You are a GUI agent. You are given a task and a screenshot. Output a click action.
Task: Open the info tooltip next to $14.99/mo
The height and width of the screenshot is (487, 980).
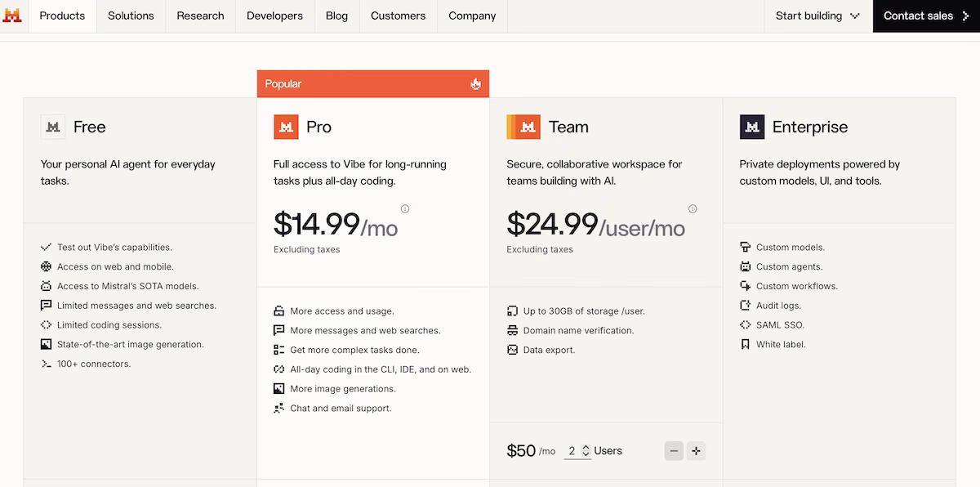[405, 209]
